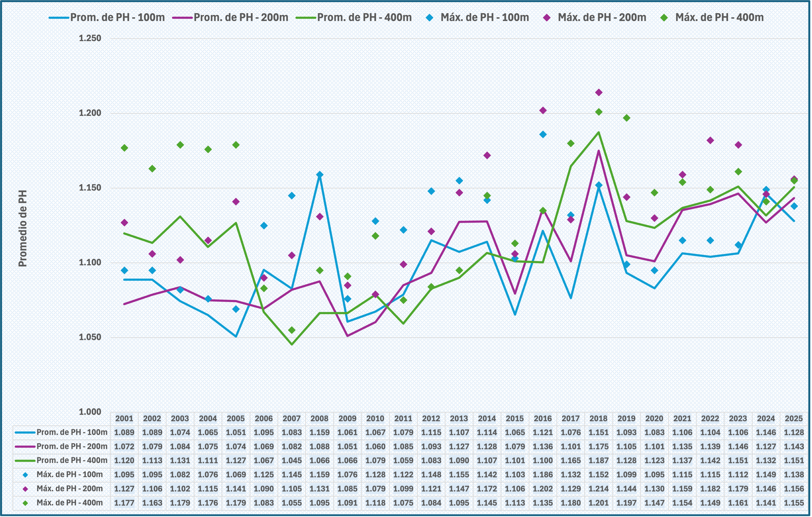
Task: Select the highest purple diamond marker, above 2018
Action: click(599, 93)
